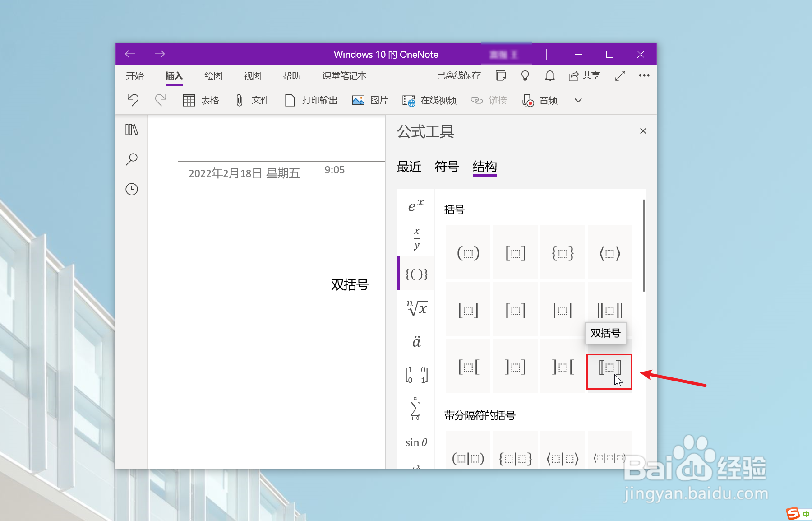
Task: Undo the last action
Action: 133,100
